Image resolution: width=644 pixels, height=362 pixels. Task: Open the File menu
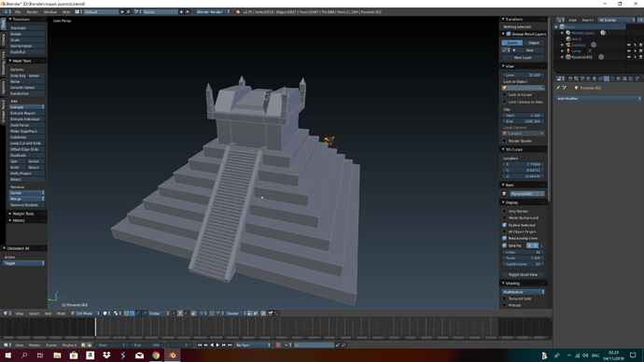pyautogui.click(x=18, y=12)
